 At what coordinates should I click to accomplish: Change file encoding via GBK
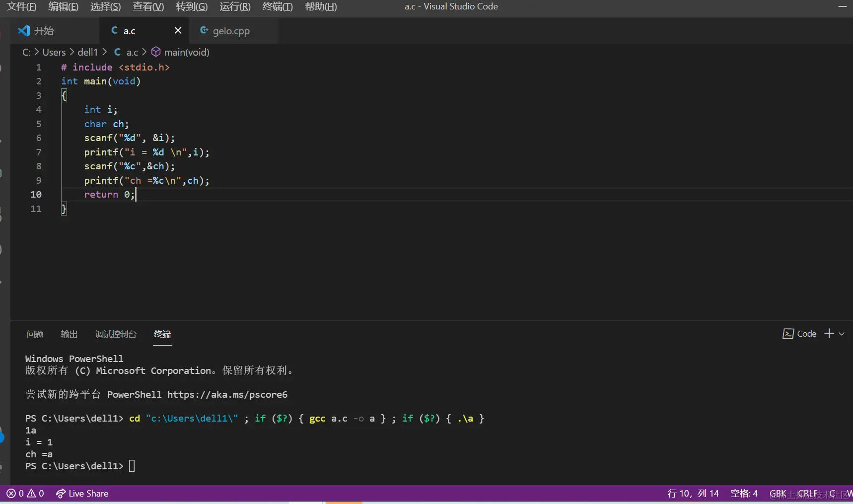tap(778, 494)
